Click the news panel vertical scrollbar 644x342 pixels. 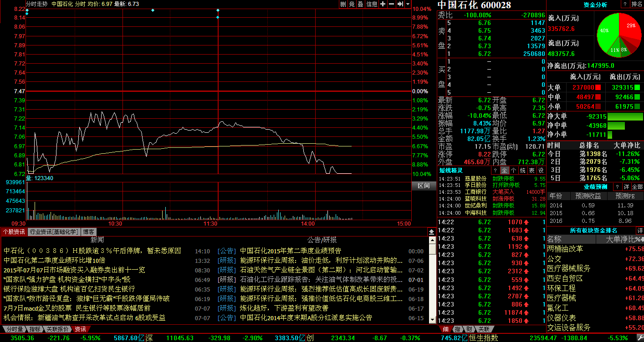coord(432,282)
